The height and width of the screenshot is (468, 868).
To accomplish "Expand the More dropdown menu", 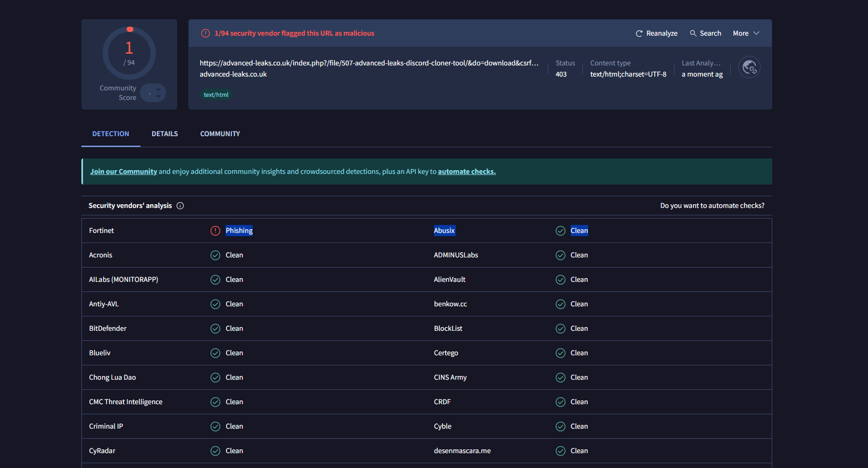I will (746, 34).
